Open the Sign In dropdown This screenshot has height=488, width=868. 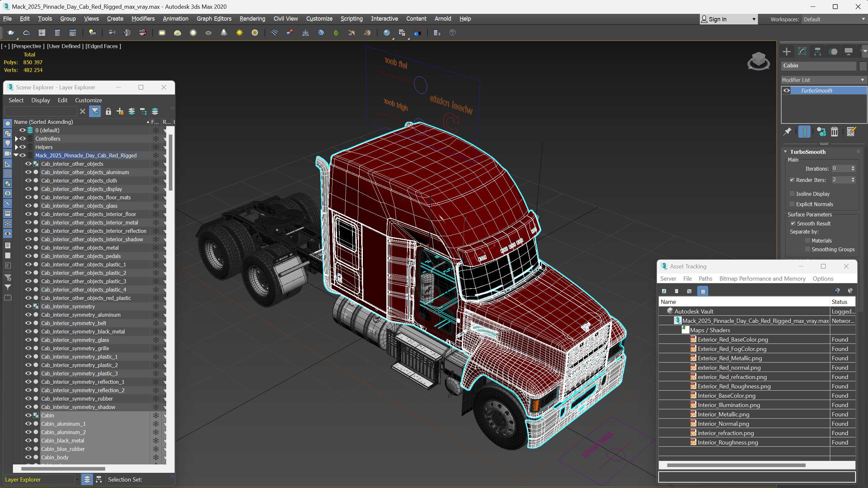pyautogui.click(x=729, y=19)
